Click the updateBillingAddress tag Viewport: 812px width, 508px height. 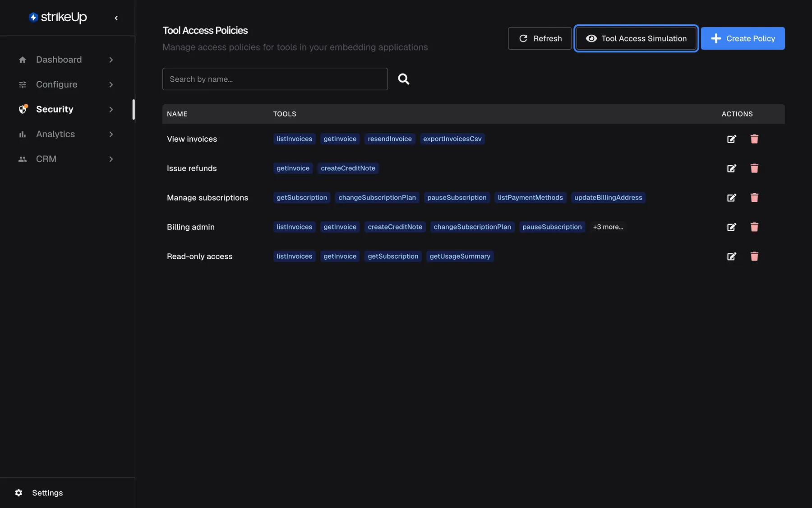pos(608,197)
